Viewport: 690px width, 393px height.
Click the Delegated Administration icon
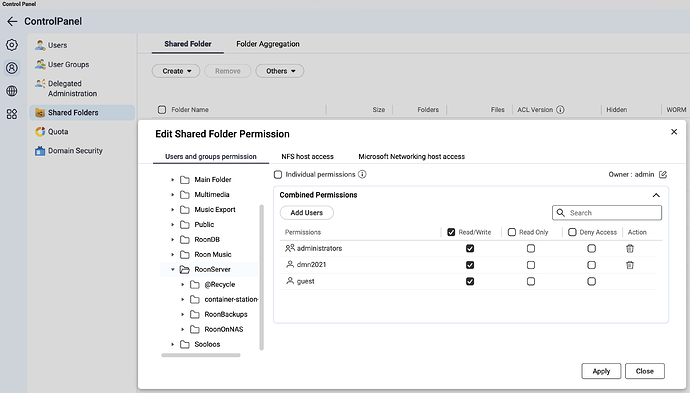(x=40, y=83)
